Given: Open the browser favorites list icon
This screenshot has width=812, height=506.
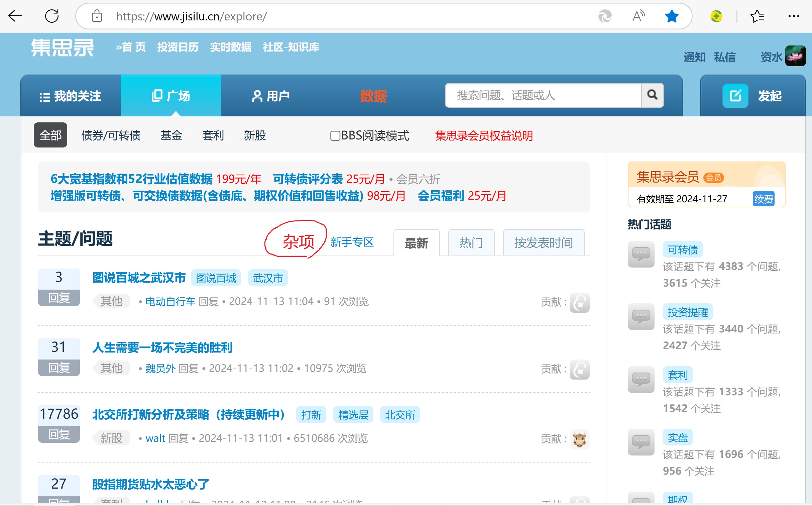Looking at the screenshot, I should pos(757,16).
